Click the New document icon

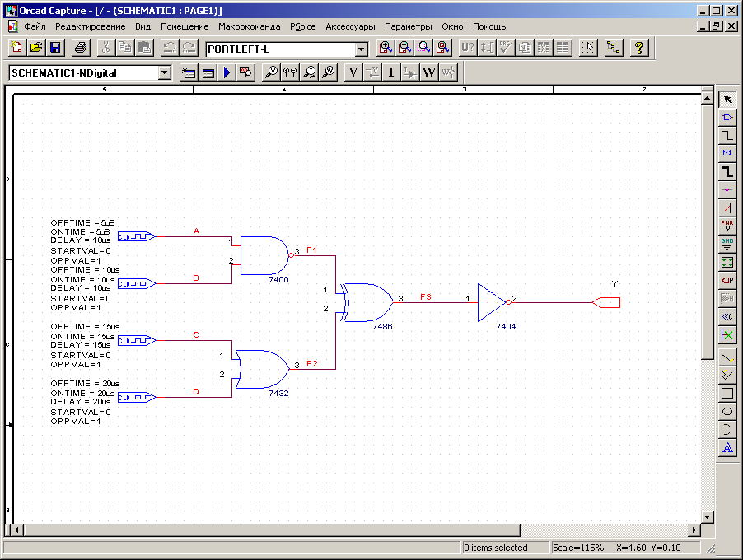click(x=16, y=48)
